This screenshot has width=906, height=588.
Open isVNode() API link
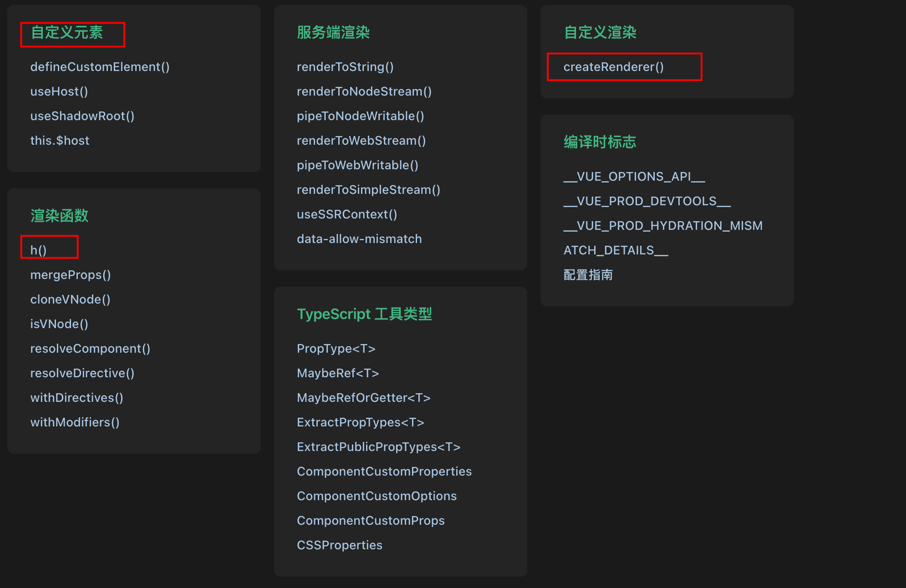[x=59, y=324]
